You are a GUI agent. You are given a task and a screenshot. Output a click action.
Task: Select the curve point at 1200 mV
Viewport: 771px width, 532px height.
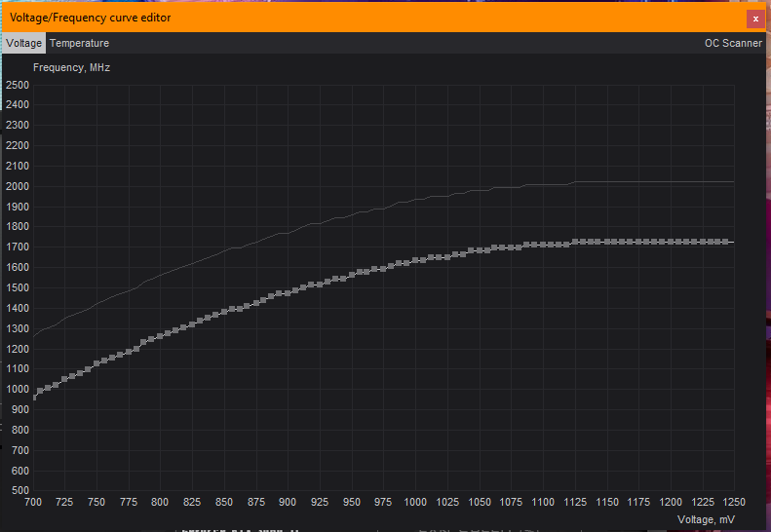coord(671,242)
